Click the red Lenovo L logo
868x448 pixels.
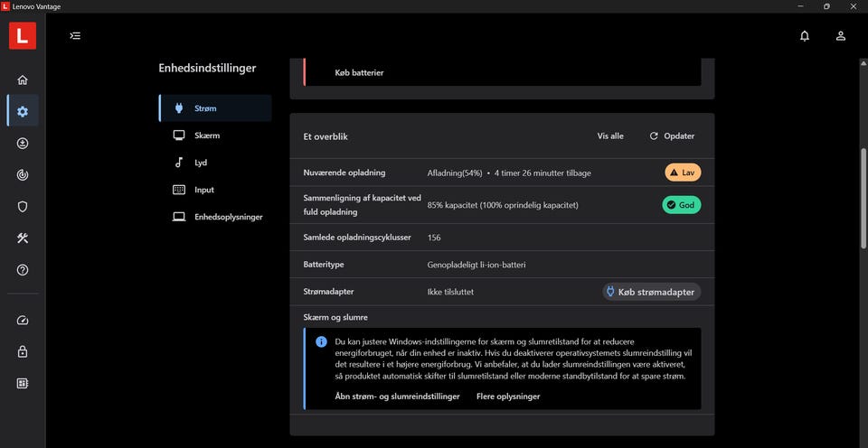click(x=23, y=36)
